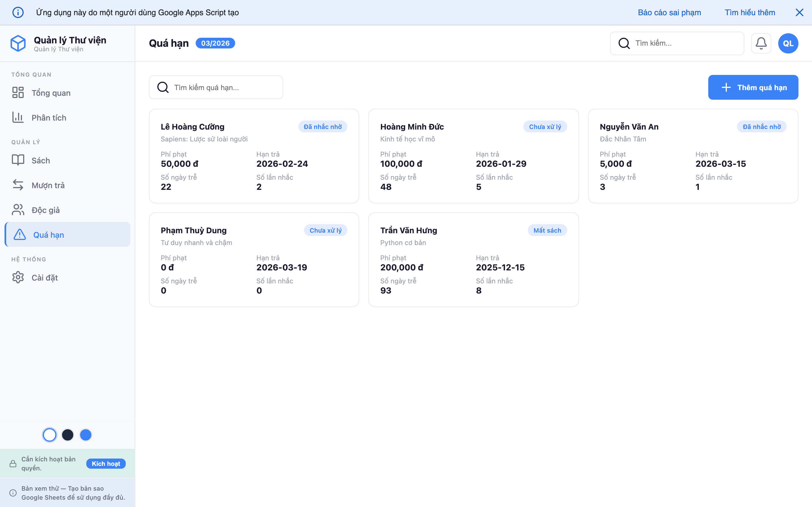Click the lock icon beside activation notice
Image resolution: width=812 pixels, height=507 pixels.
(x=13, y=463)
